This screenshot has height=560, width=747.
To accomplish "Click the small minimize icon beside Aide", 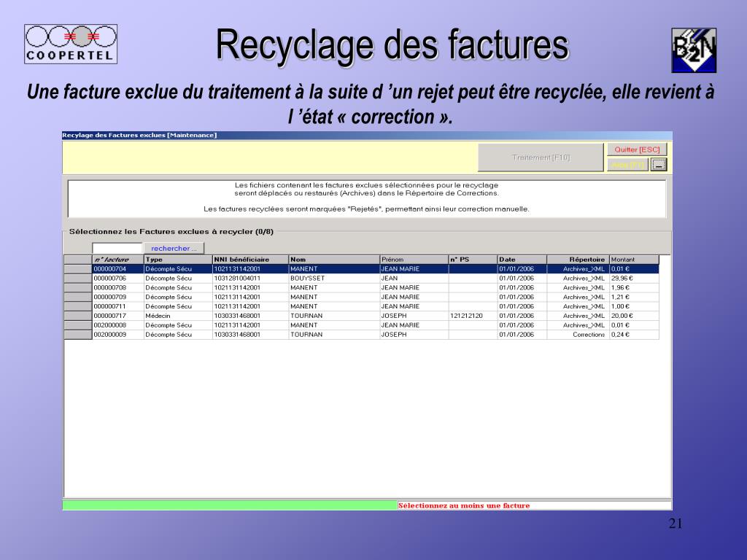I will click(x=659, y=165).
